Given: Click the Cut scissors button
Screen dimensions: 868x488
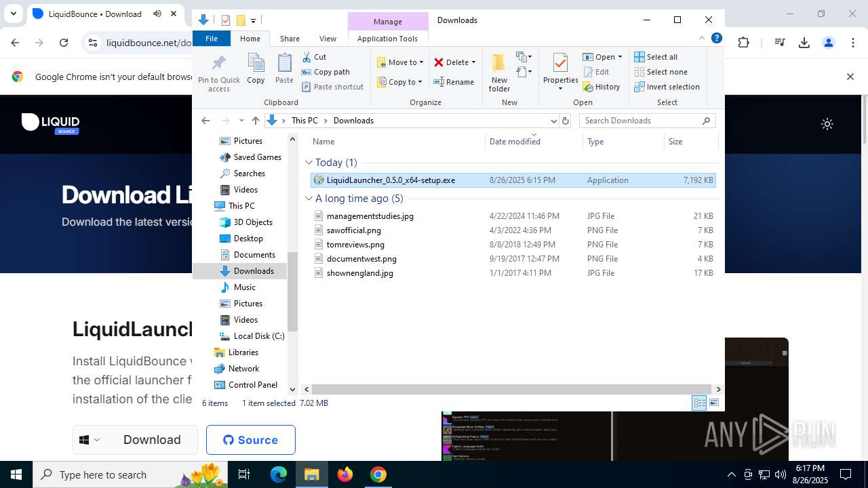Looking at the screenshot, I should pos(314,57).
